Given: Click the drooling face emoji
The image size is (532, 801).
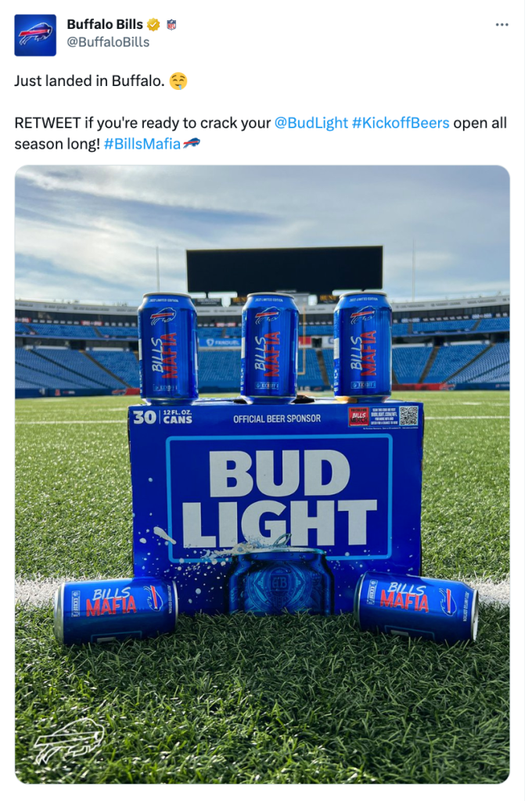Looking at the screenshot, I should (178, 81).
